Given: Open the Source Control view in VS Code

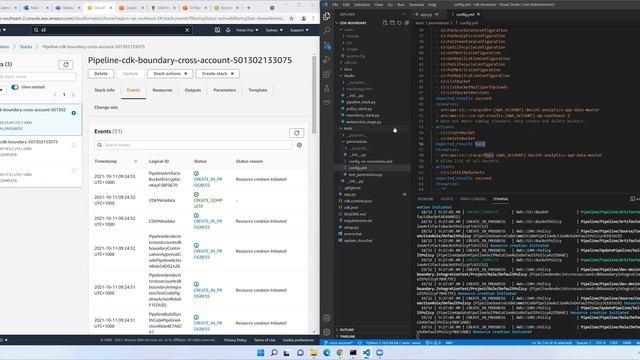Looking at the screenshot, I should point(327,45).
